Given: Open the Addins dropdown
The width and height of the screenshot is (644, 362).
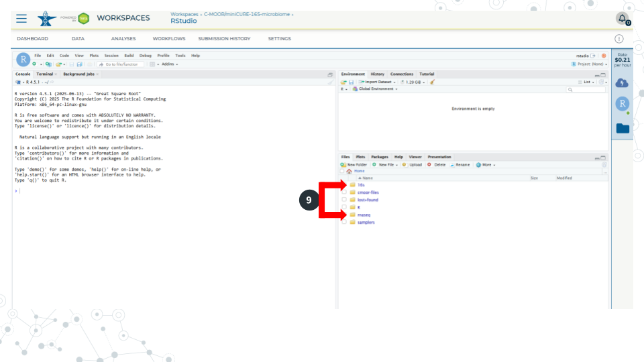Looking at the screenshot, I should [x=170, y=64].
